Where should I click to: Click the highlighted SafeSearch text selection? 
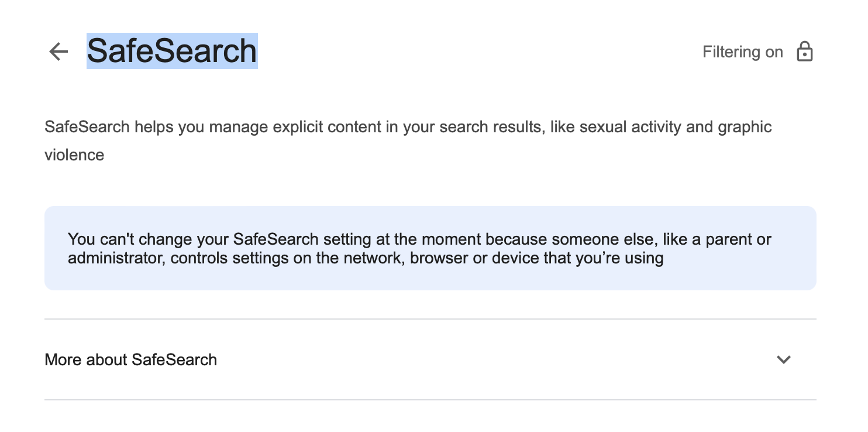pos(171,51)
